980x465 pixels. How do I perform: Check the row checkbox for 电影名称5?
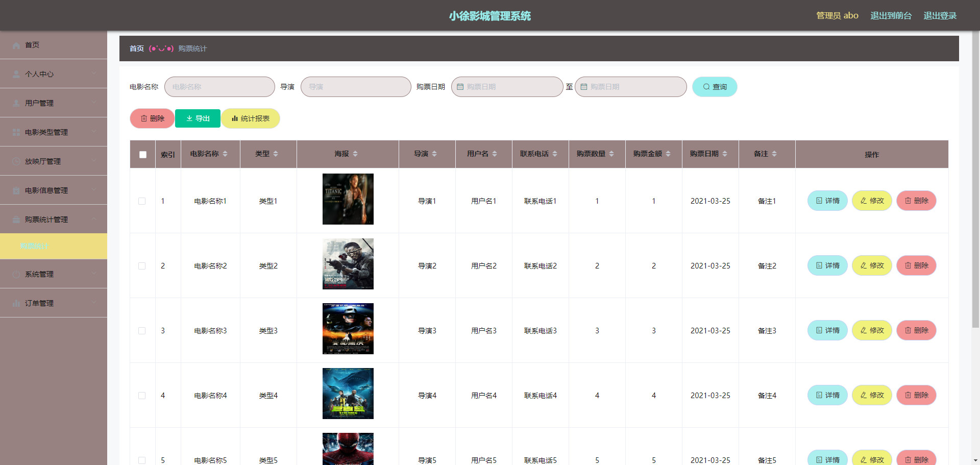coord(142,460)
